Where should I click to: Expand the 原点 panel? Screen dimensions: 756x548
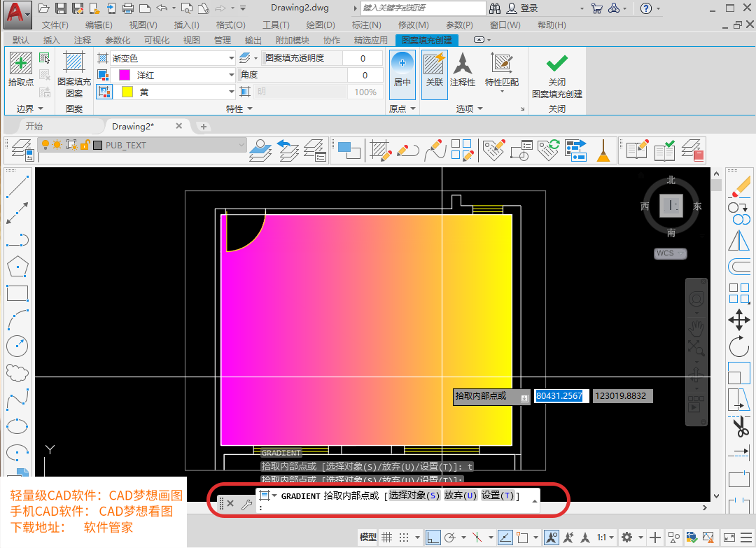[x=402, y=108]
